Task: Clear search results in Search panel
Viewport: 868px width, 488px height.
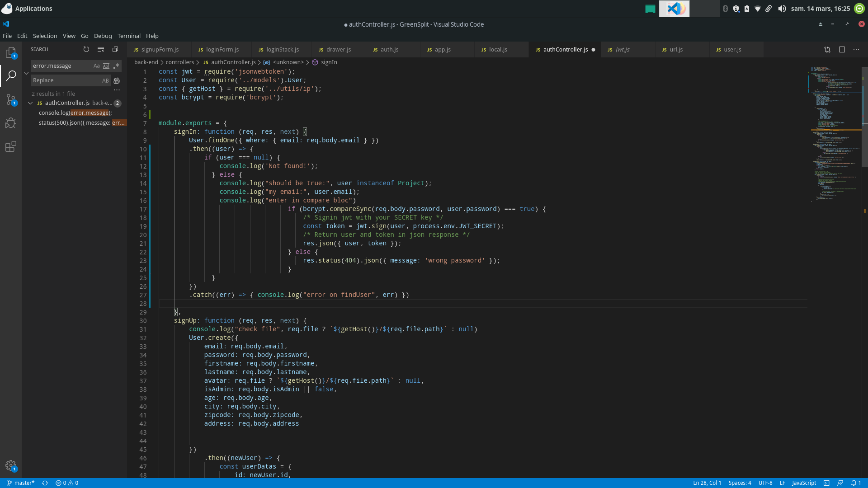Action: pos(101,49)
